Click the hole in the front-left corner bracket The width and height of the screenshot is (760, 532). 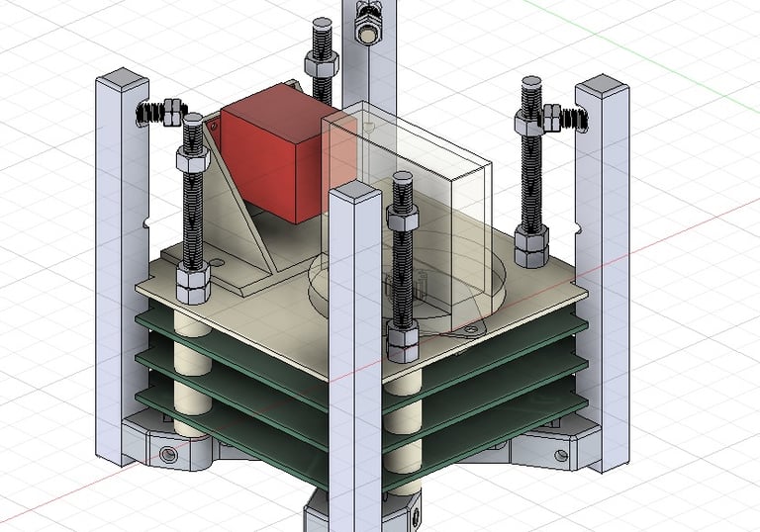[167, 454]
